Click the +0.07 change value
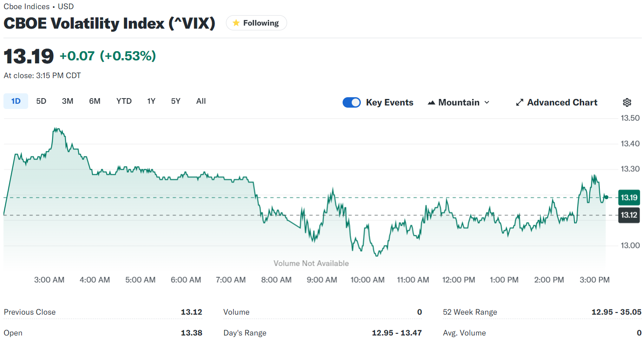Screen dimensions: 644x342 point(77,56)
